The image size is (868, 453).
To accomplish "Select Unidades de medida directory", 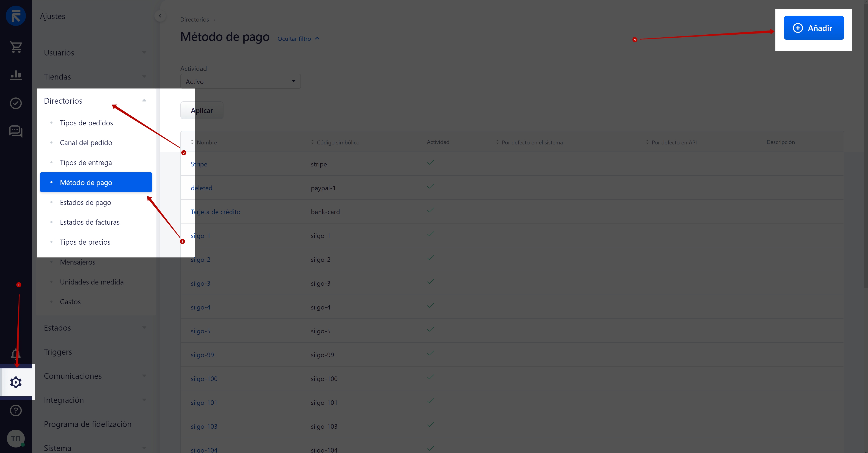I will click(92, 282).
